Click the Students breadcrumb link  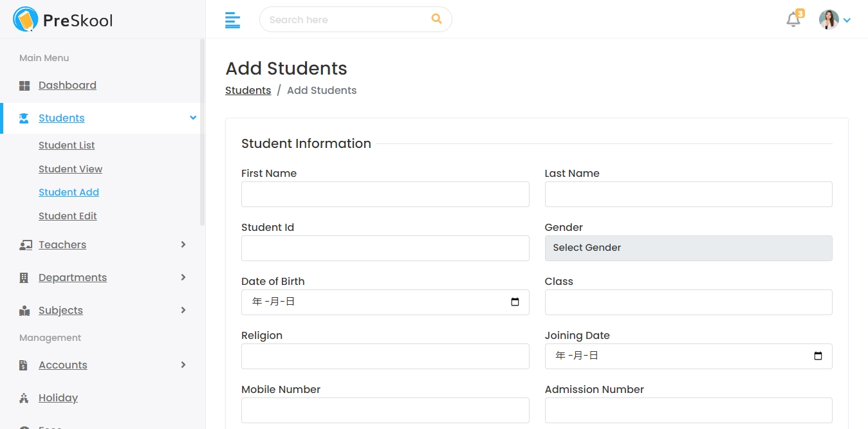coord(248,91)
